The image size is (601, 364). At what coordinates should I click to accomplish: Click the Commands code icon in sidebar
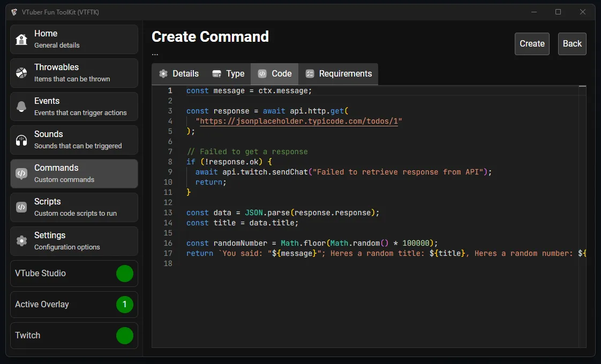(x=21, y=173)
